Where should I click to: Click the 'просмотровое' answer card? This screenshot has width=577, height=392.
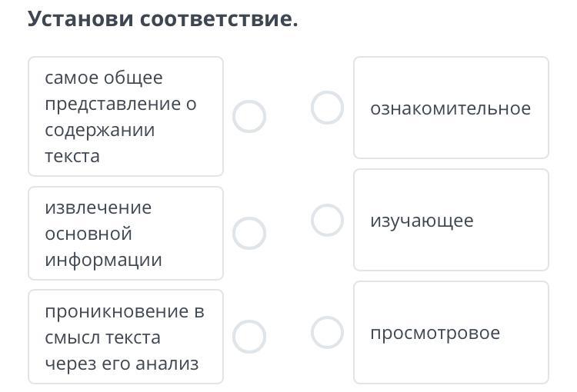pos(451,332)
